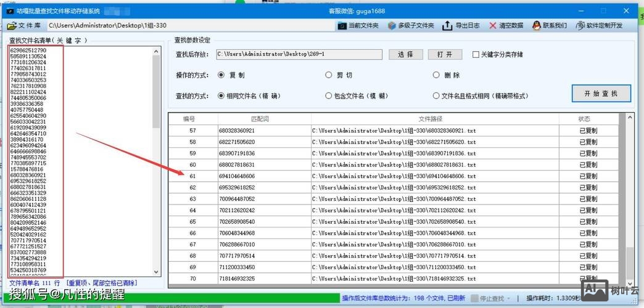Click the app icon in title bar

point(10,11)
